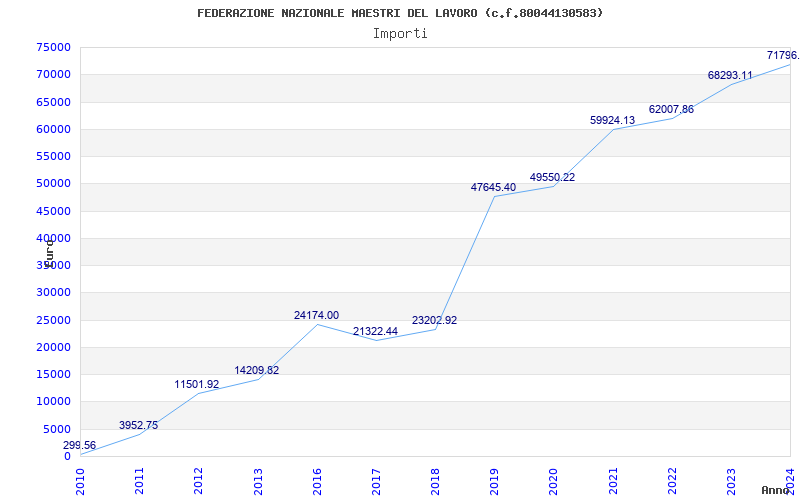The height and width of the screenshot is (500, 800).
Task: Select the 2016 year label on x-axis
Action: tap(317, 480)
